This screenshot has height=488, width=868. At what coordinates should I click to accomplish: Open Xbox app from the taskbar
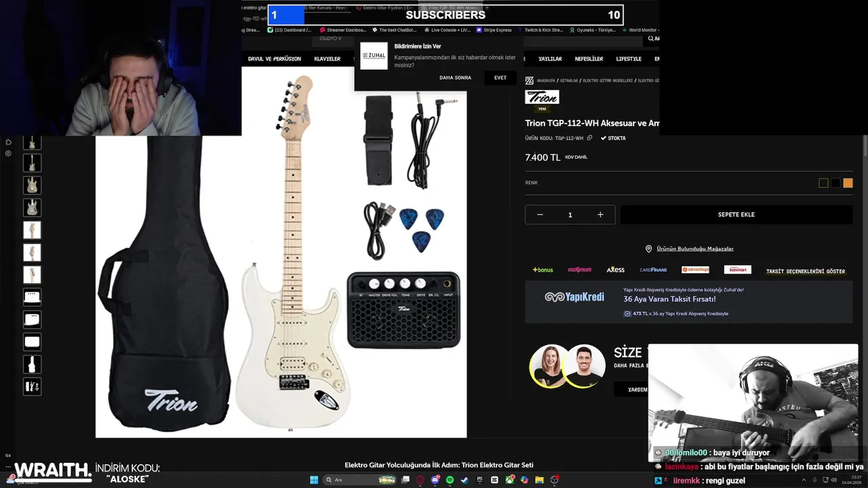pos(509,480)
